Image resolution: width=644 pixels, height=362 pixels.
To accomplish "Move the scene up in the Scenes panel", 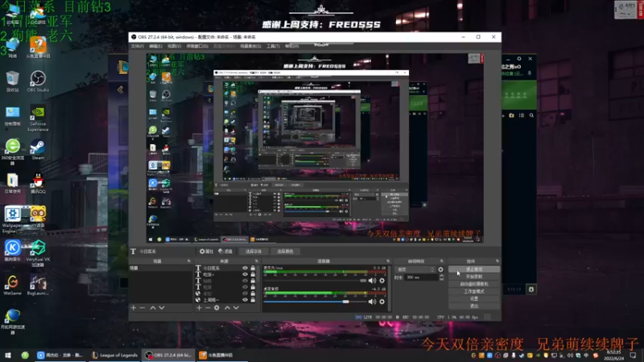I will pyautogui.click(x=153, y=307).
